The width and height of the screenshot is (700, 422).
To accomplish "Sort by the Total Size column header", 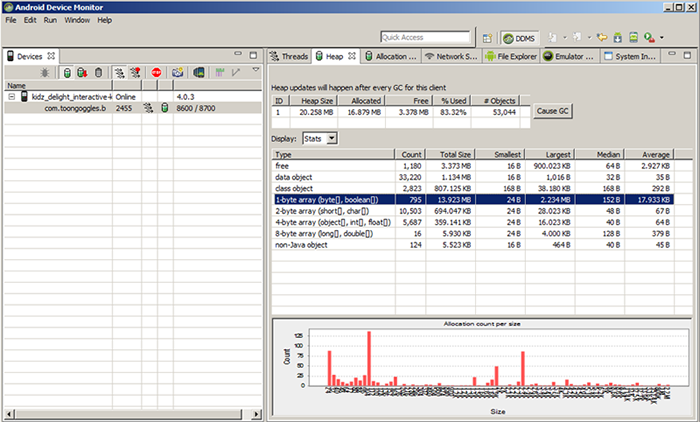I will tap(450, 155).
